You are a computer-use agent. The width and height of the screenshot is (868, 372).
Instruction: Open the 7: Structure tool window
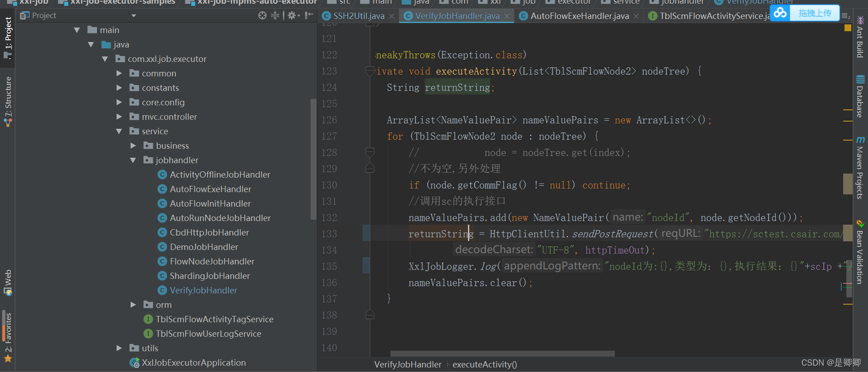pyautogui.click(x=8, y=101)
